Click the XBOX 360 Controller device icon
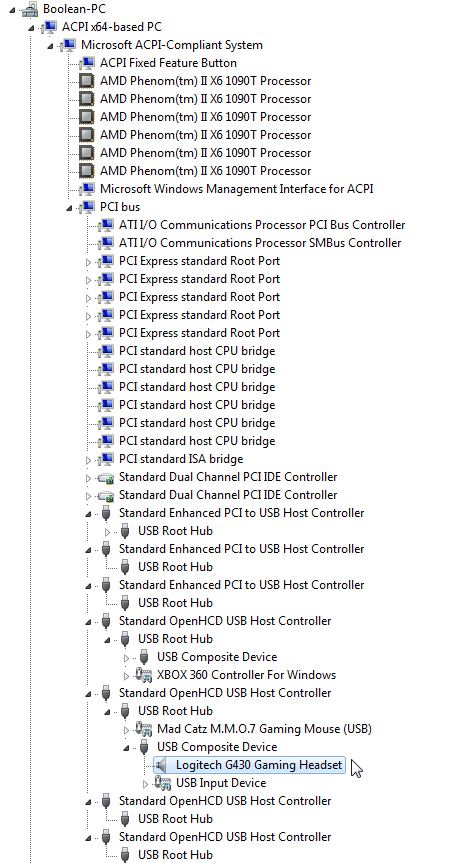The height and width of the screenshot is (863, 475). pos(144,675)
